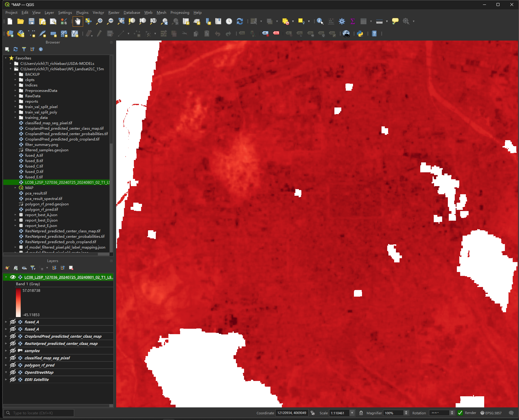The width and height of the screenshot is (519, 420).
Task: Hide the LC08_L2SP Landsat layer
Action: point(13,277)
